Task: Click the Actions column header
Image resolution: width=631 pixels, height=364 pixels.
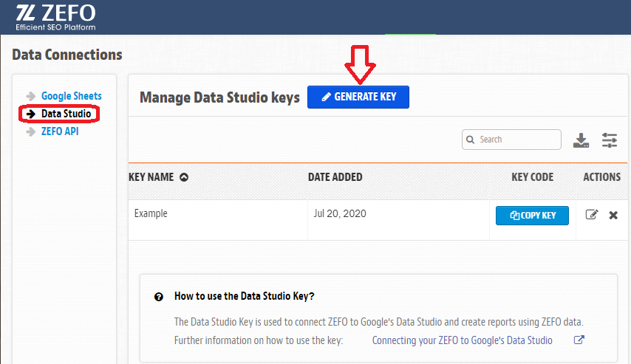Action: 601,177
